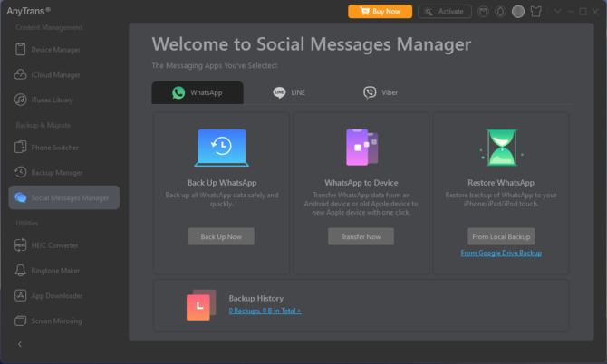Viewport: 607px width, 364px height.
Task: Open the mail feedback icon in title bar
Action: click(x=483, y=11)
